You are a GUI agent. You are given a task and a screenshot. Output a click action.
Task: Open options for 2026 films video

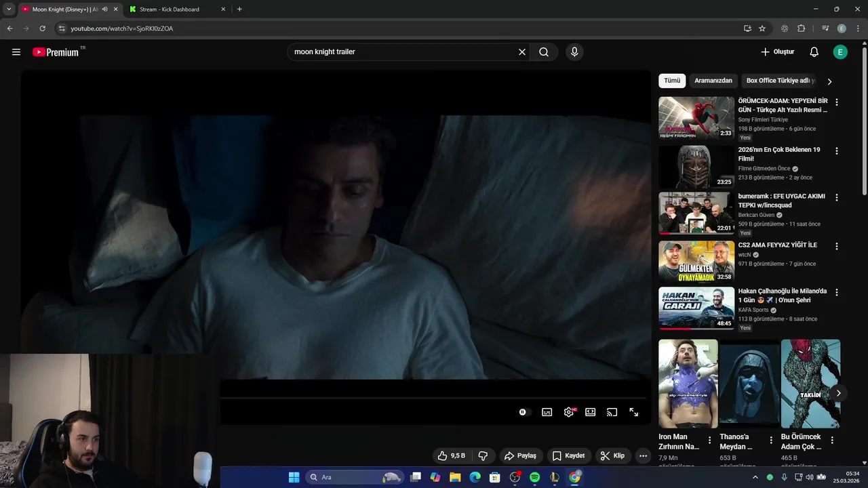click(x=837, y=151)
